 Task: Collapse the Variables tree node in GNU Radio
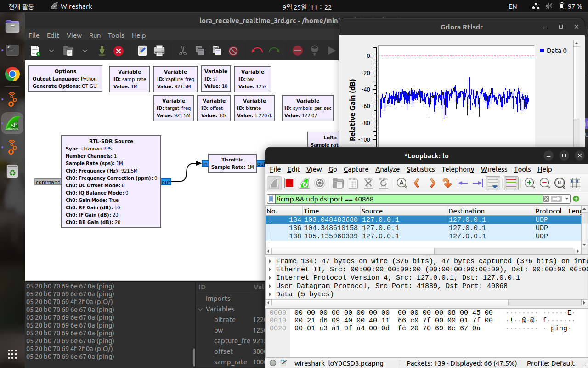200,309
